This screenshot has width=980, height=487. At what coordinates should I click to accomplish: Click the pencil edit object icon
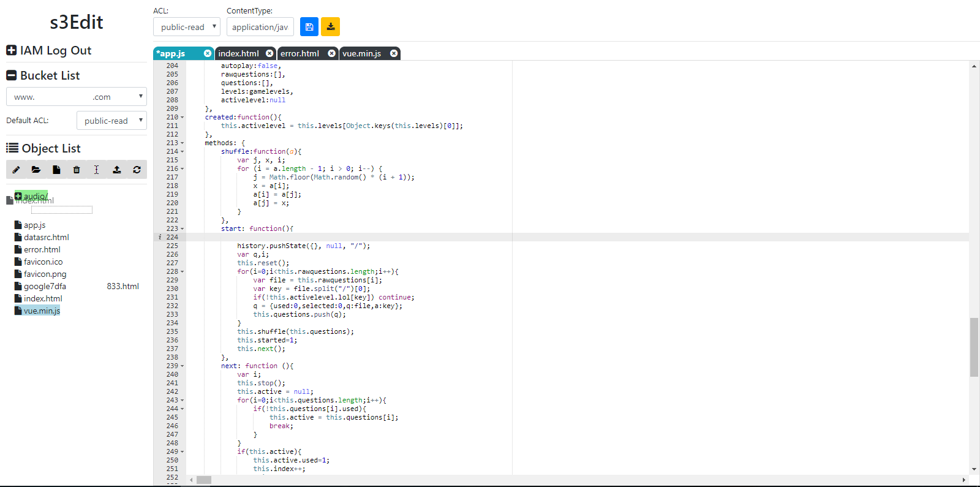click(x=16, y=170)
